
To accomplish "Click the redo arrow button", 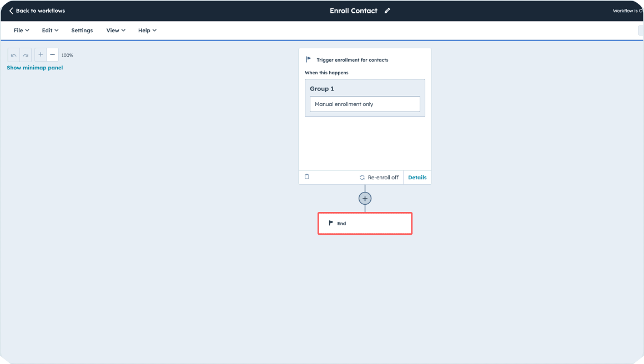I will (26, 55).
